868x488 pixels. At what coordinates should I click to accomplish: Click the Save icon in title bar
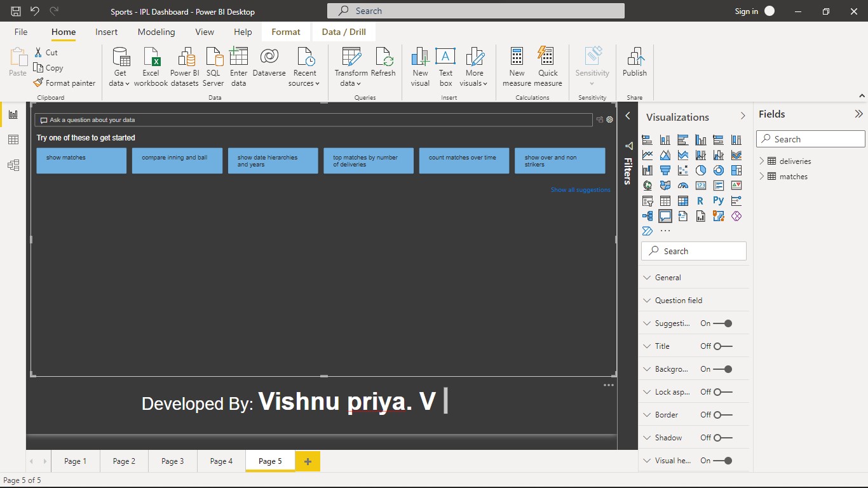pos(16,11)
